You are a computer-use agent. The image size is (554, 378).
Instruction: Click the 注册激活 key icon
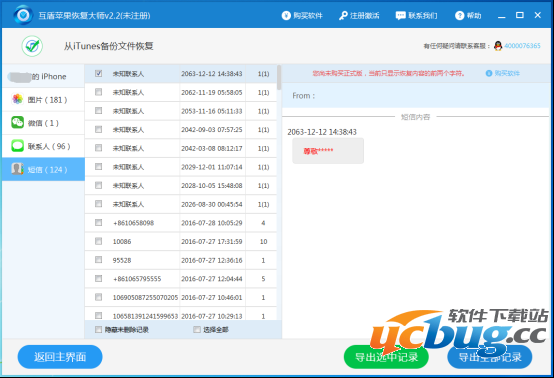pos(343,16)
